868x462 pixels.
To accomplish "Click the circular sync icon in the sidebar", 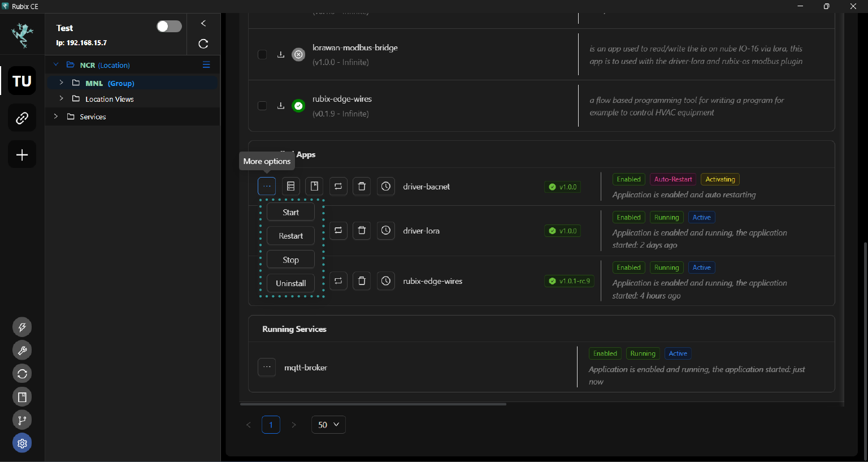I will [22, 373].
